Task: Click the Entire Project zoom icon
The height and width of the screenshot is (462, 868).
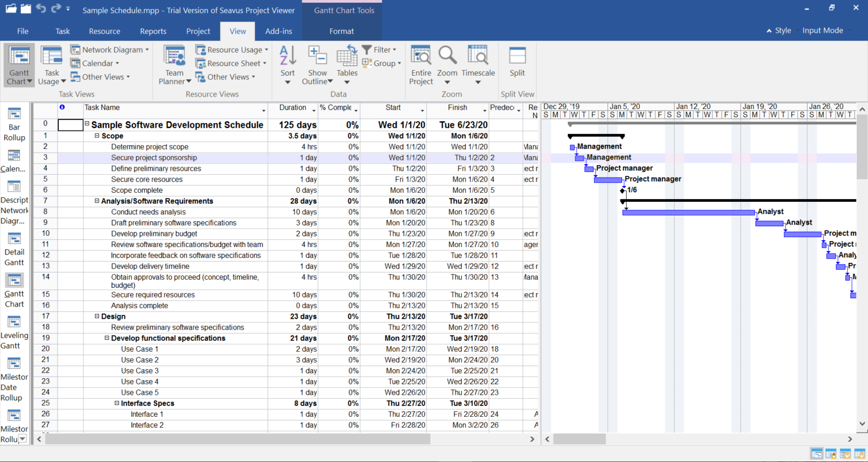Action: [x=421, y=66]
